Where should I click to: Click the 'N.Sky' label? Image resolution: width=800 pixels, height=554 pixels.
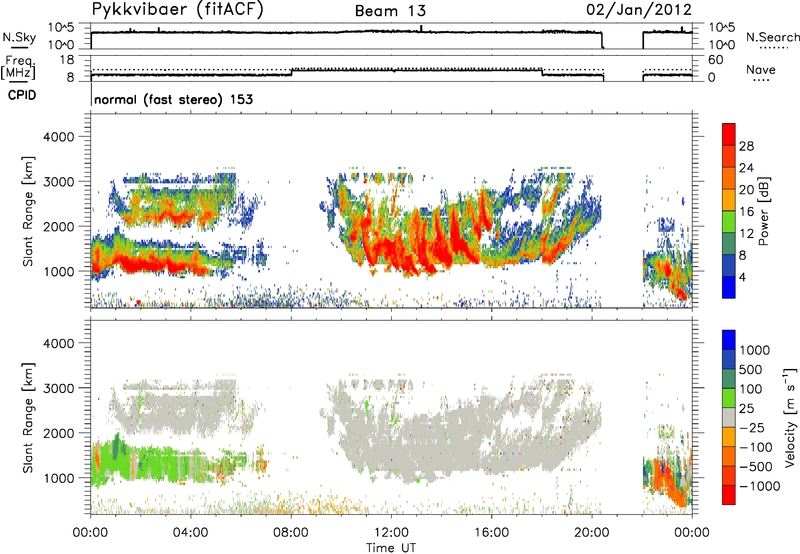pyautogui.click(x=19, y=37)
